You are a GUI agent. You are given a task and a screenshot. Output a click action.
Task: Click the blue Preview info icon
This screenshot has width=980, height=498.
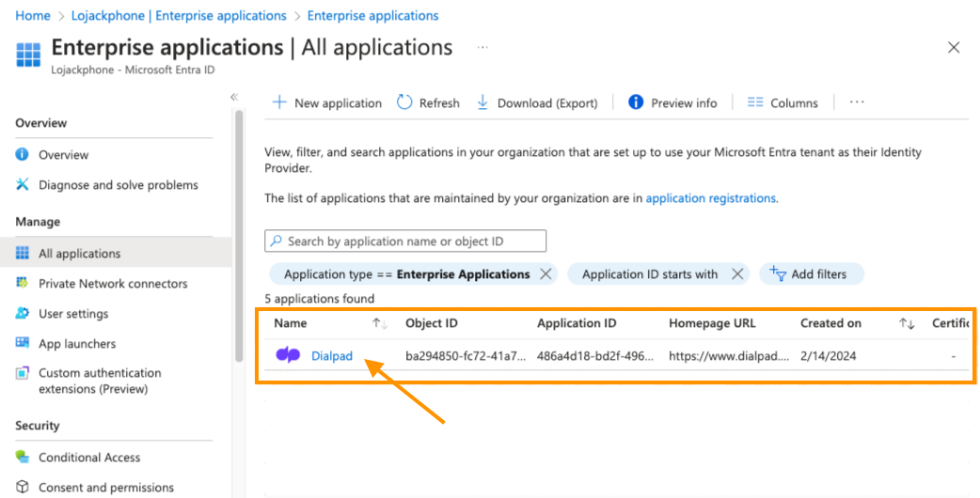[636, 102]
